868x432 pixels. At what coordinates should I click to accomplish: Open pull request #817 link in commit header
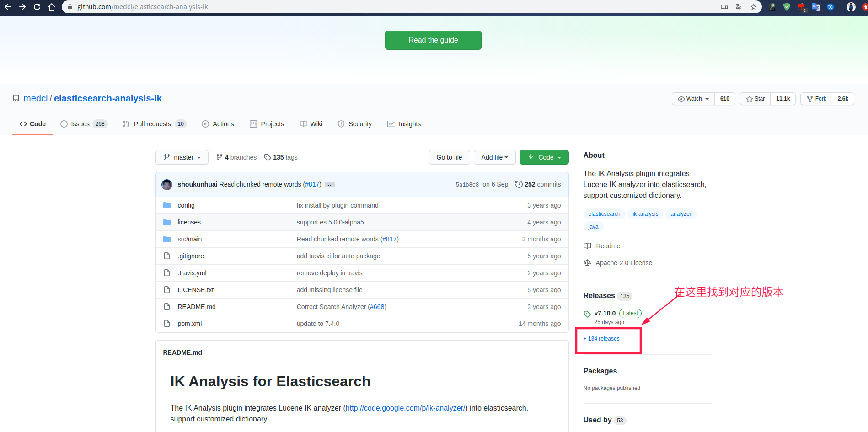point(312,184)
